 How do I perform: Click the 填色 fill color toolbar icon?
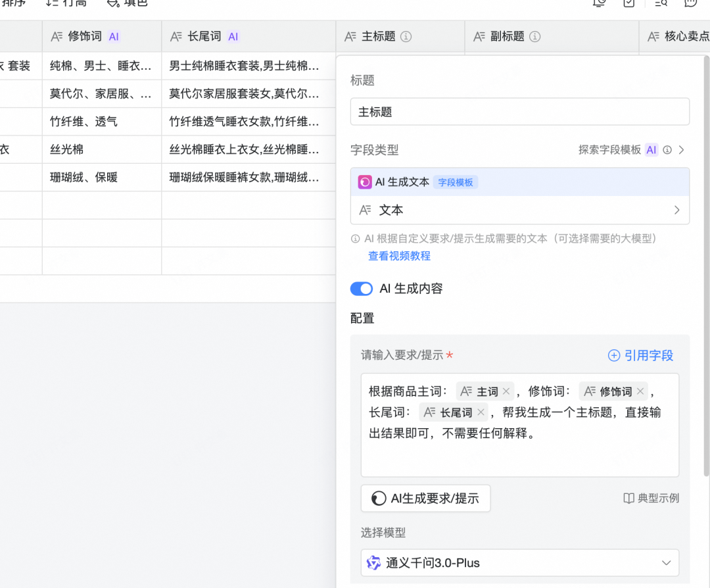point(113,4)
